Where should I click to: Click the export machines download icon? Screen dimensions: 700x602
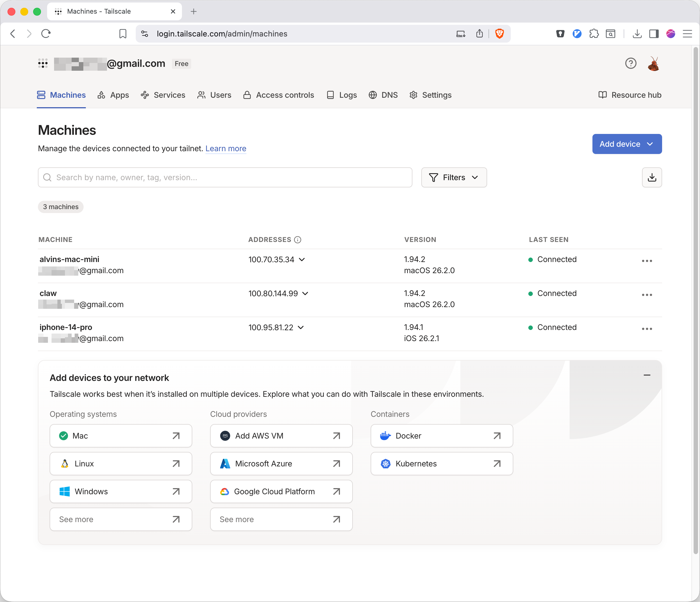(x=651, y=177)
